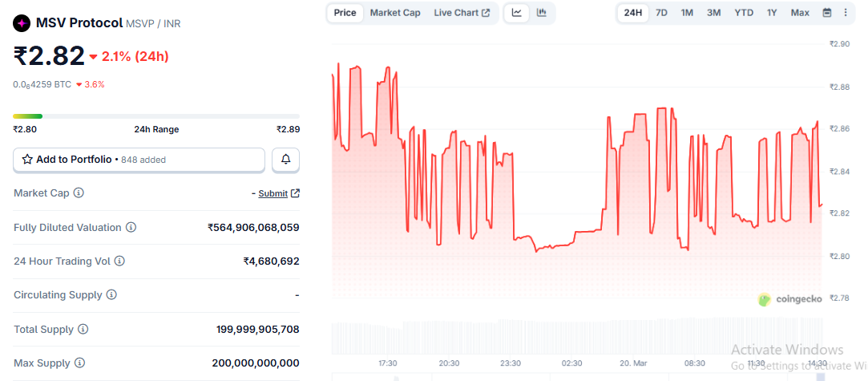Click the ₹4,680,692 trading volume value
The image size is (868, 381).
[271, 261]
